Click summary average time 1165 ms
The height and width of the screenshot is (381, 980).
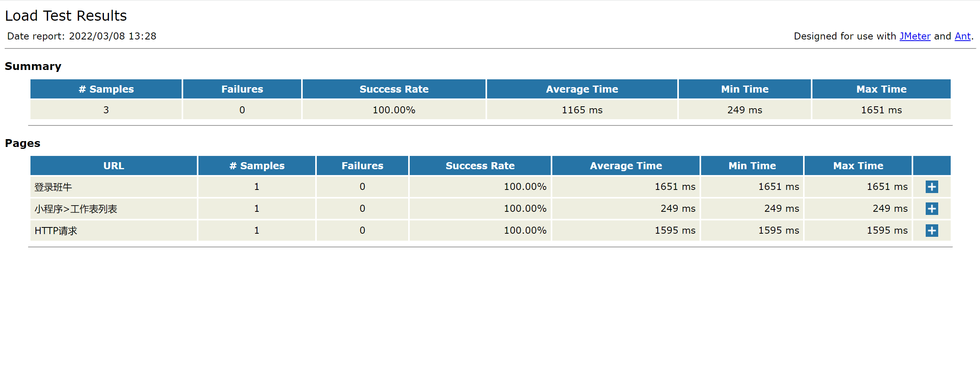pyautogui.click(x=582, y=110)
